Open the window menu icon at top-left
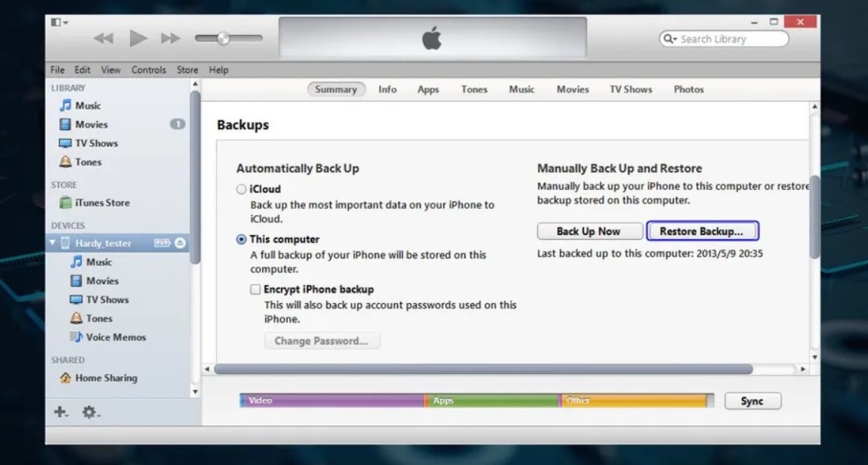The image size is (868, 465). click(x=59, y=22)
